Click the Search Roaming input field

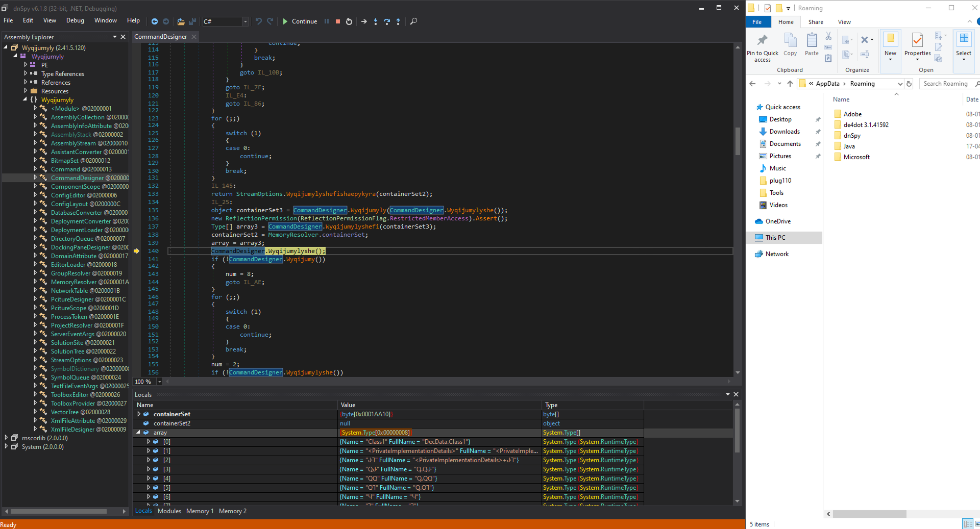point(945,84)
